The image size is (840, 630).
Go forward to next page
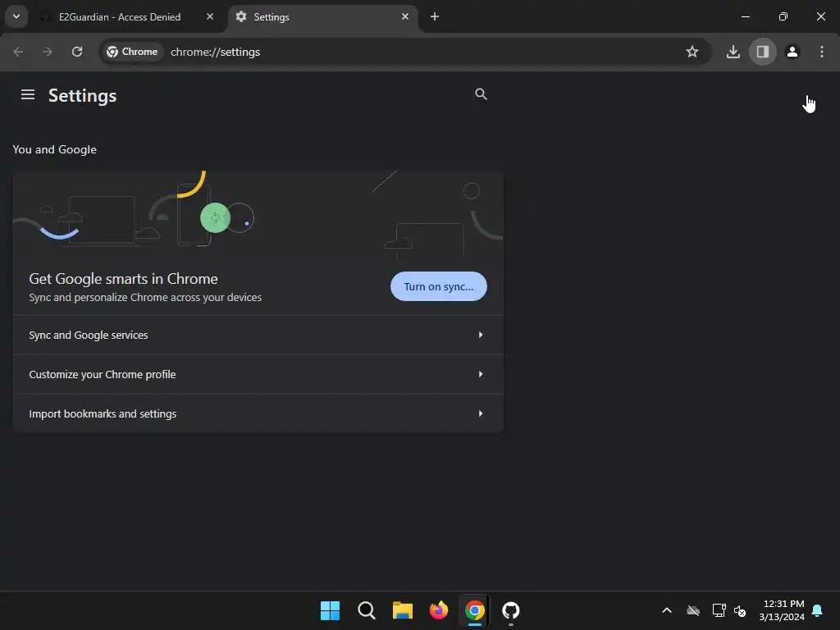coord(48,52)
